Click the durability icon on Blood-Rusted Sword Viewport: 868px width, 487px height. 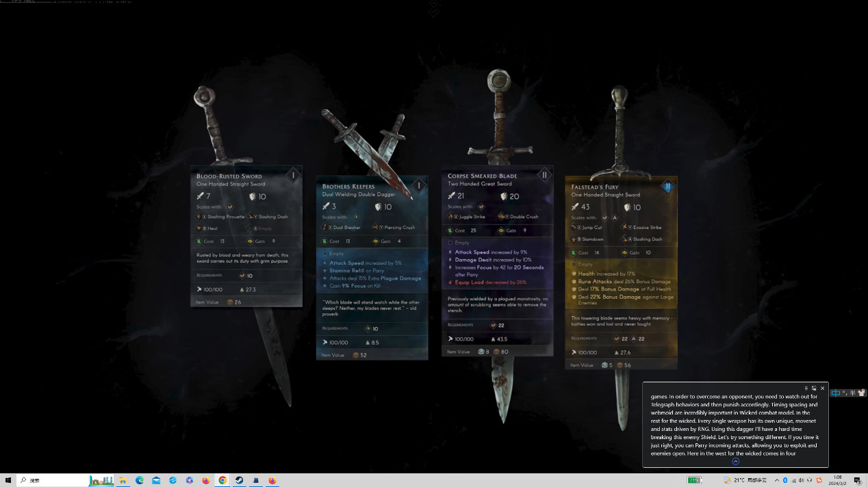[x=200, y=289]
